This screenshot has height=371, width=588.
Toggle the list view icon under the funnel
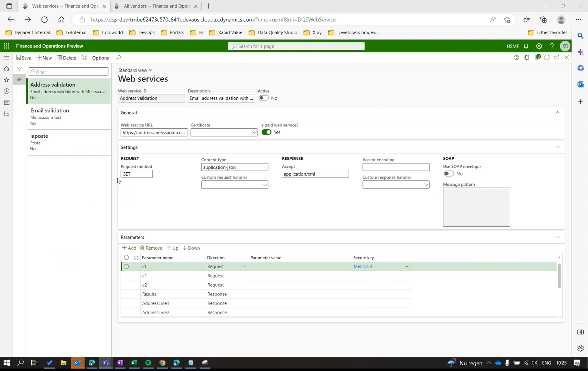pyautogui.click(x=19, y=79)
